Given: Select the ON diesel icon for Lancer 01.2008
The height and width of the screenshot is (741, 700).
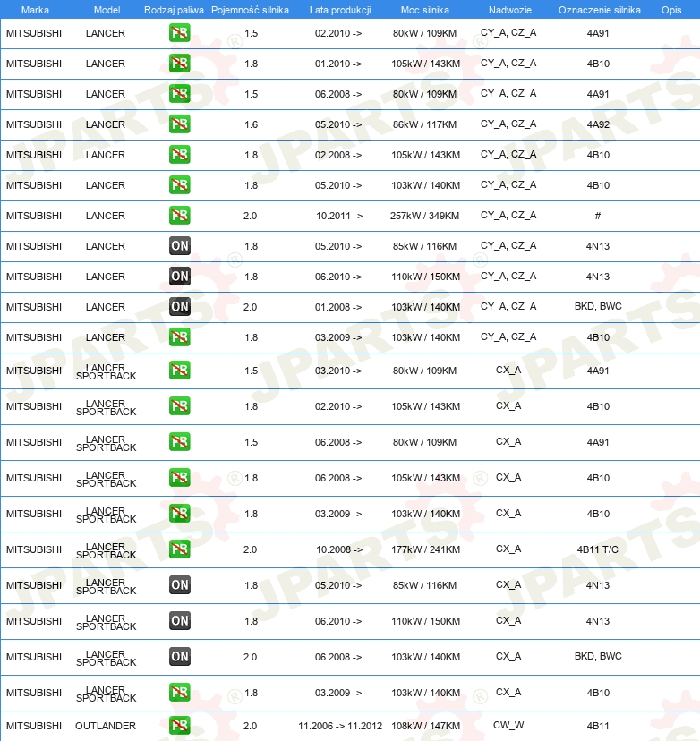Looking at the screenshot, I should point(180,307).
